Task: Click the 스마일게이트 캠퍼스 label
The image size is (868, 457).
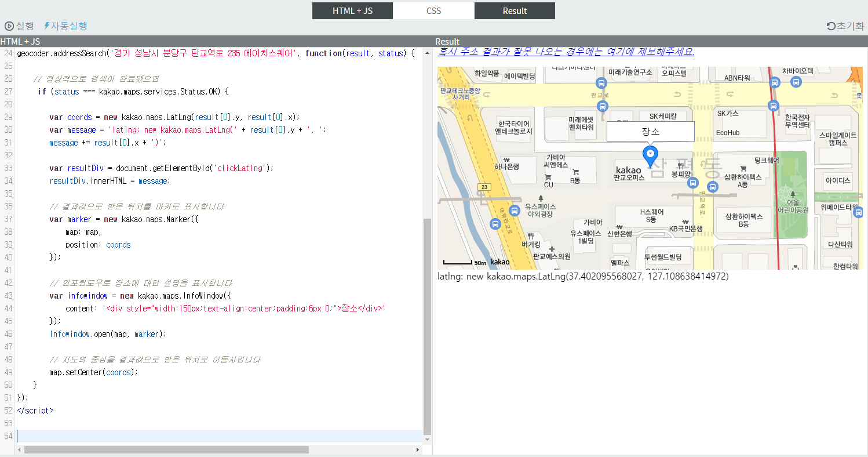Action: point(838,139)
